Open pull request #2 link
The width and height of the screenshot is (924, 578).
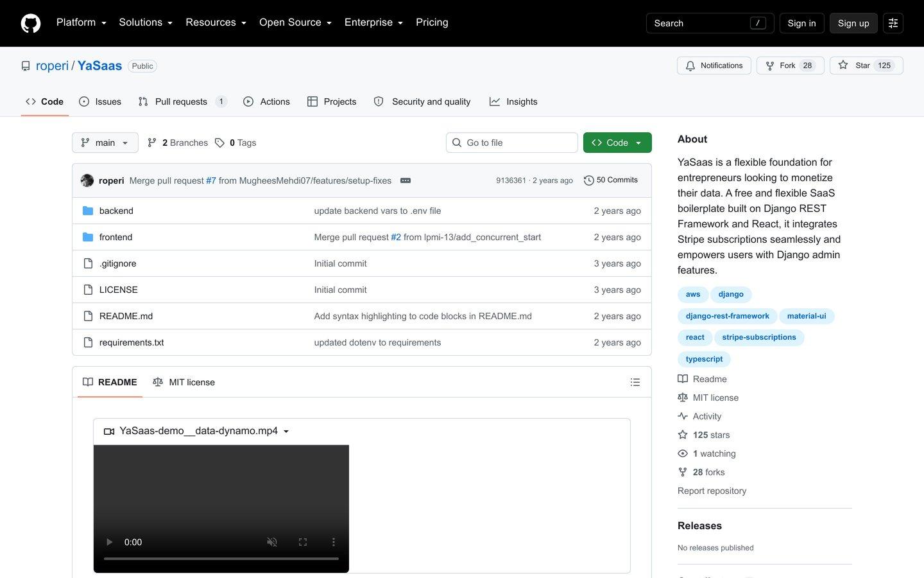point(396,237)
